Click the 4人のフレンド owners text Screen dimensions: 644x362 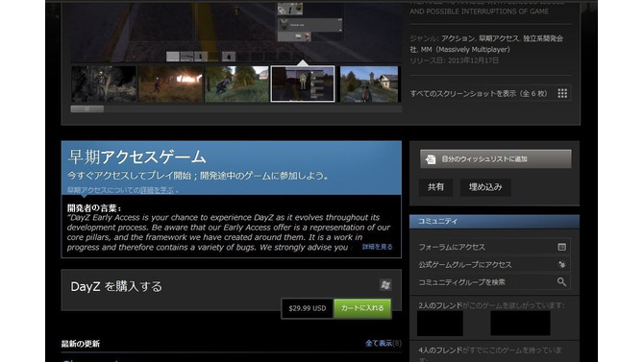click(440, 350)
